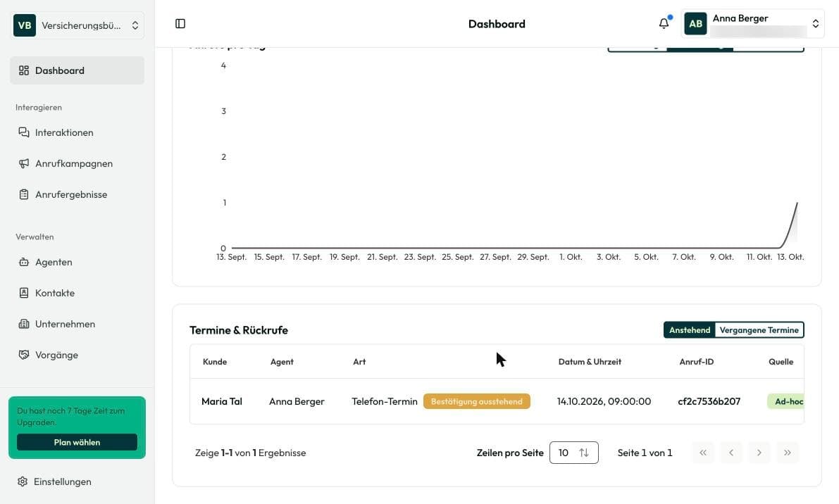Open Einstellungen
Image resolution: width=839 pixels, height=504 pixels.
tap(77, 481)
